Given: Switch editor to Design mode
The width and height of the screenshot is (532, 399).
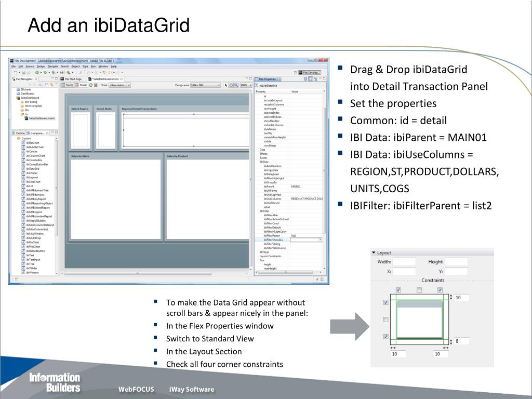Looking at the screenshot, I should (81, 85).
